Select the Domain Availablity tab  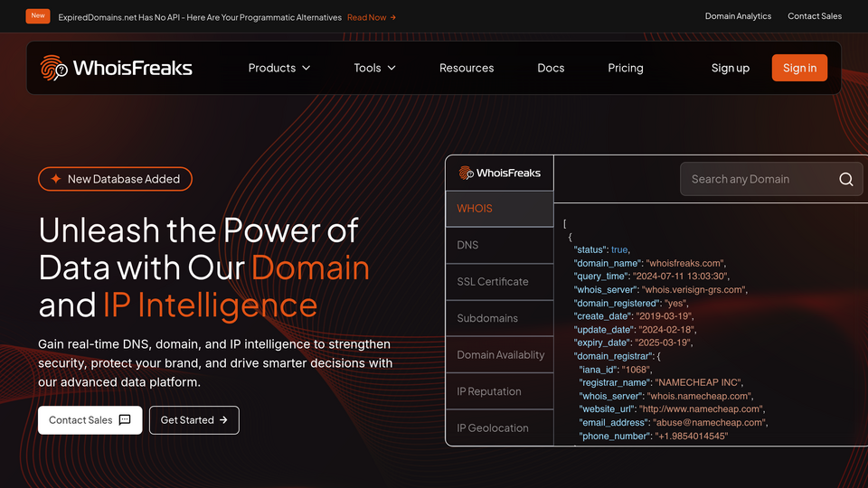pos(499,354)
